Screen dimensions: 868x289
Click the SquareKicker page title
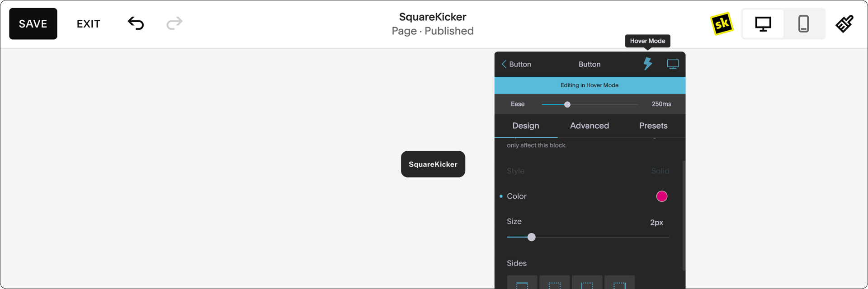pos(433,17)
